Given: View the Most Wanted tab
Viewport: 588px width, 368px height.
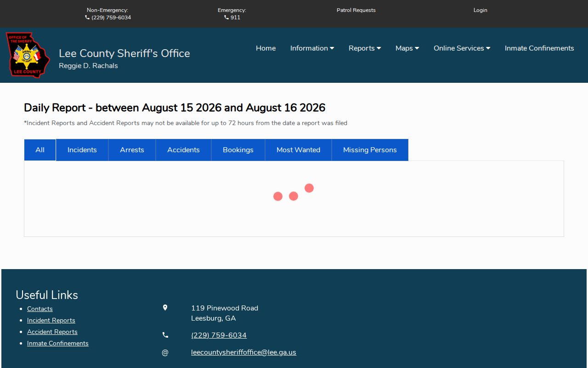Looking at the screenshot, I should click(298, 150).
